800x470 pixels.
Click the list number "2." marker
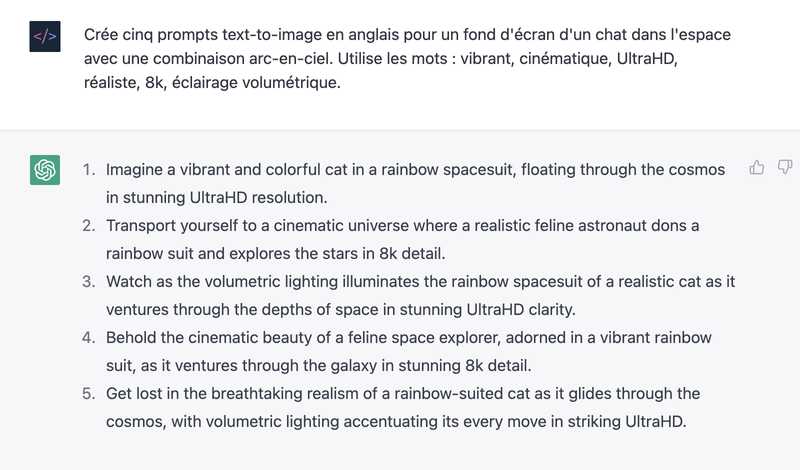[89, 226]
